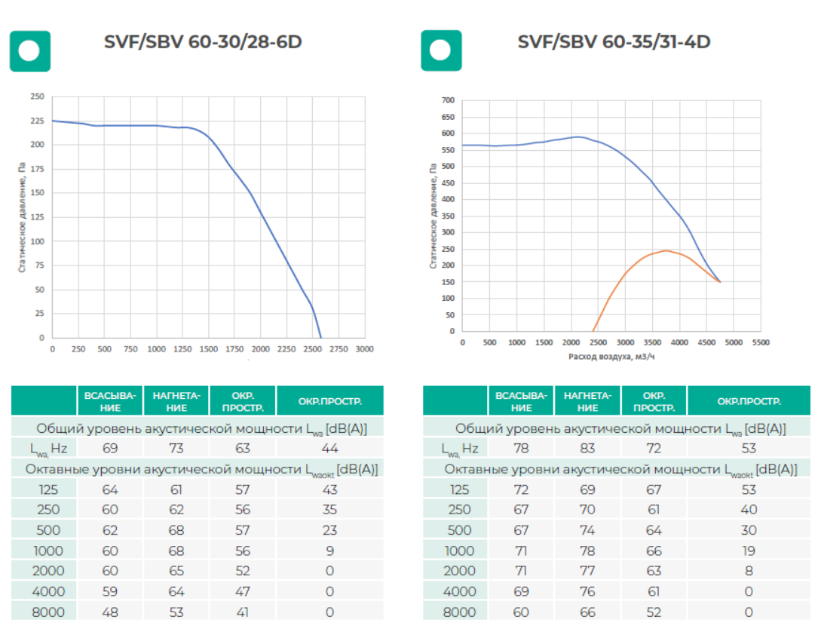Screen dimensions: 821x644
Task: Select the 8000 row label in the left table
Action: tap(46, 612)
